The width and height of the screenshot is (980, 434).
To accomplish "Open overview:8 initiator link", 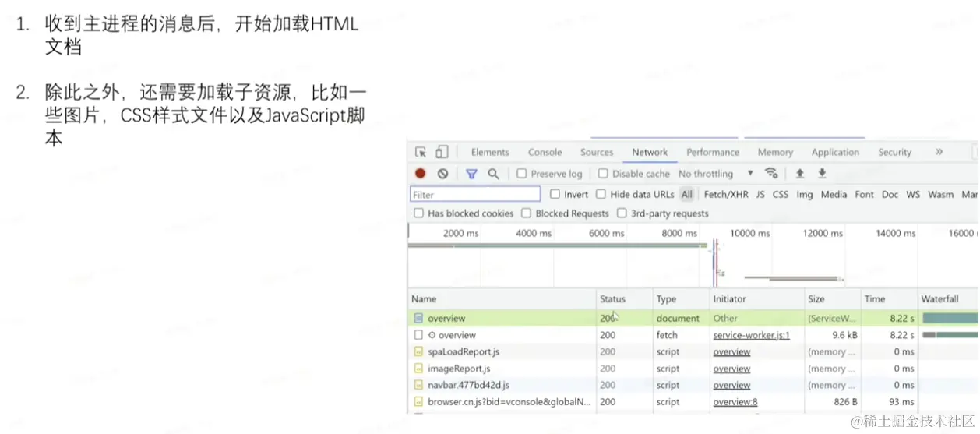I will (735, 402).
